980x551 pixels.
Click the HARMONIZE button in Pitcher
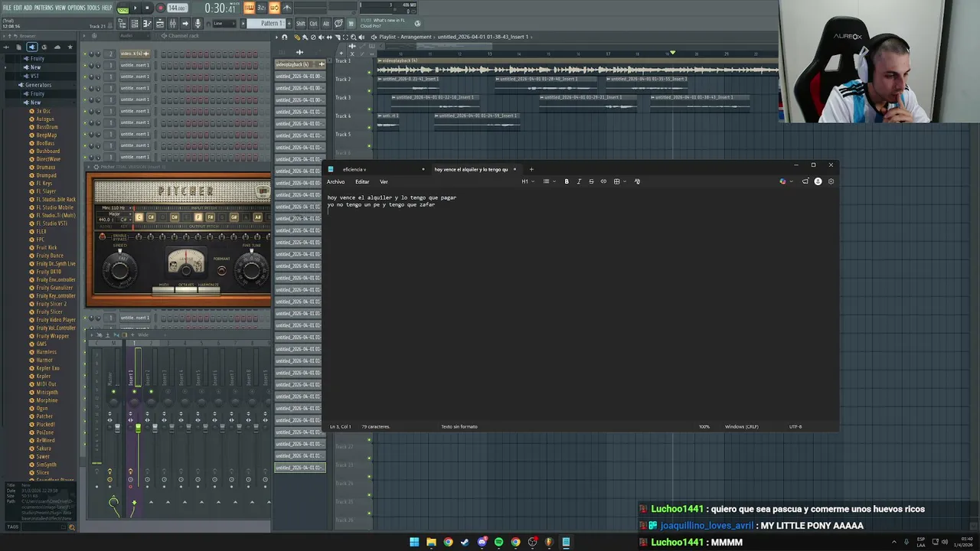[x=209, y=289]
